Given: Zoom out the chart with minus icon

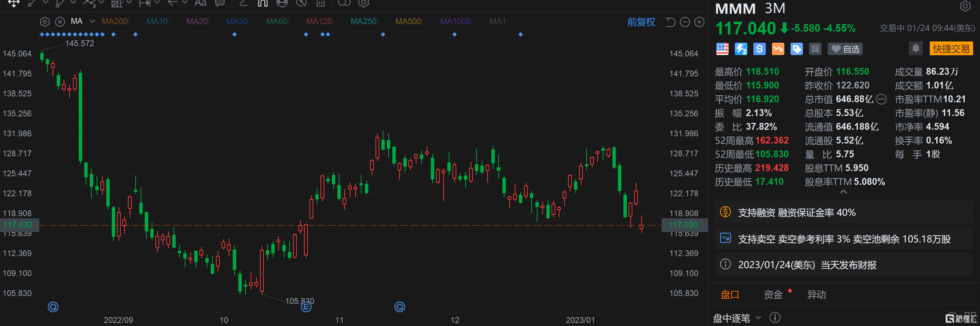Looking at the screenshot, I should 685,22.
